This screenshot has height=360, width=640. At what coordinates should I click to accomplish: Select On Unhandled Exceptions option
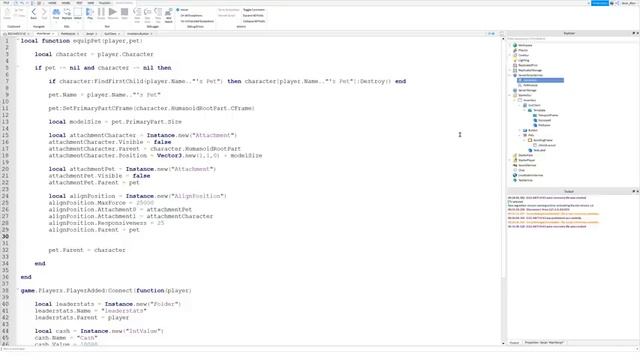[x=197, y=21]
